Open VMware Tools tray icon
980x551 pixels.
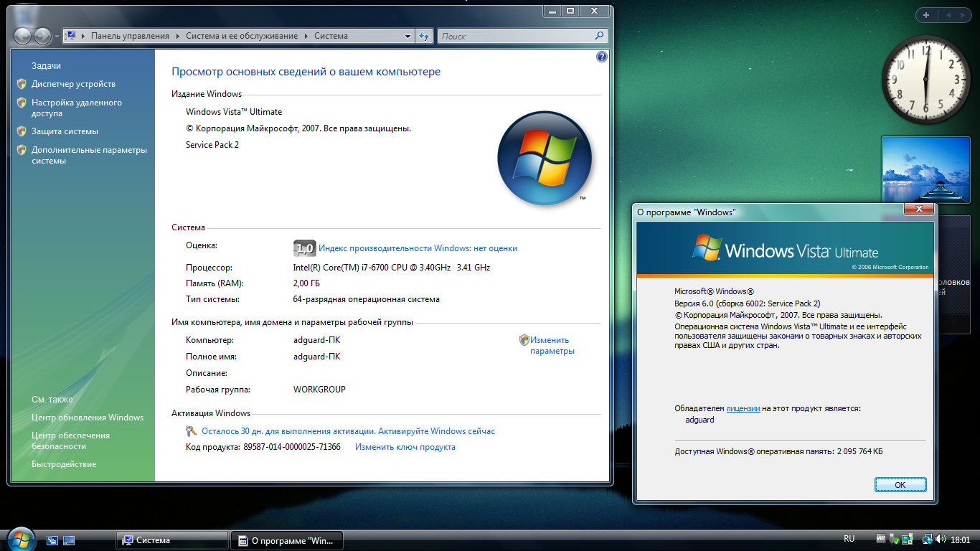[882, 538]
